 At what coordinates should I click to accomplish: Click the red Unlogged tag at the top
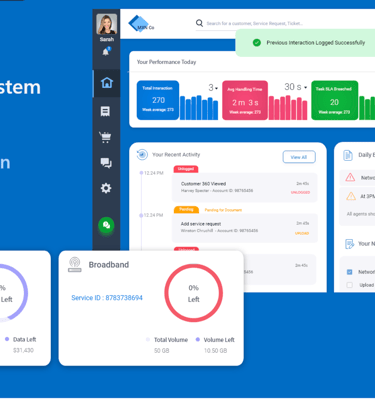(186, 169)
